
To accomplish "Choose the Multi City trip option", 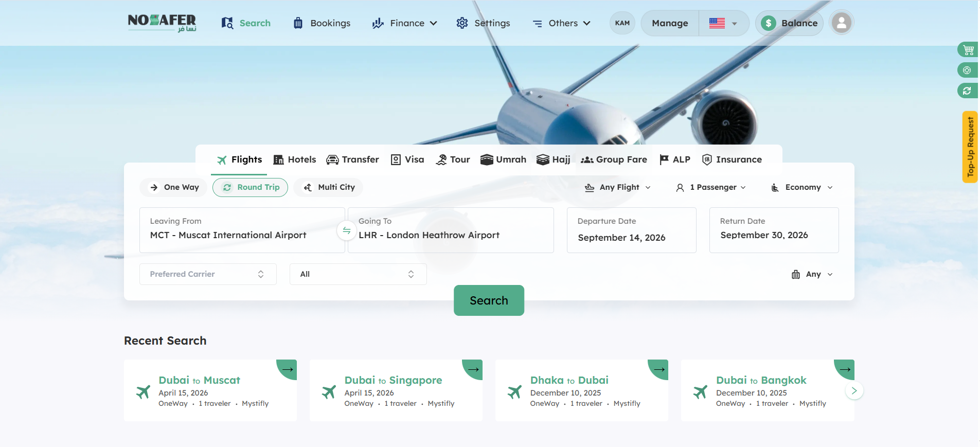I will tap(328, 187).
